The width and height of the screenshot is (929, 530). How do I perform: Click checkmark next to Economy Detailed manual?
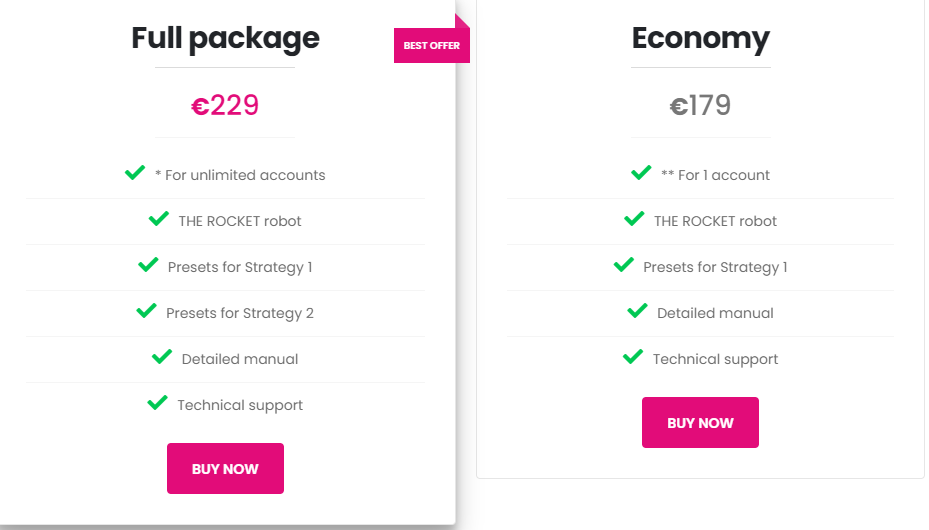(x=637, y=311)
